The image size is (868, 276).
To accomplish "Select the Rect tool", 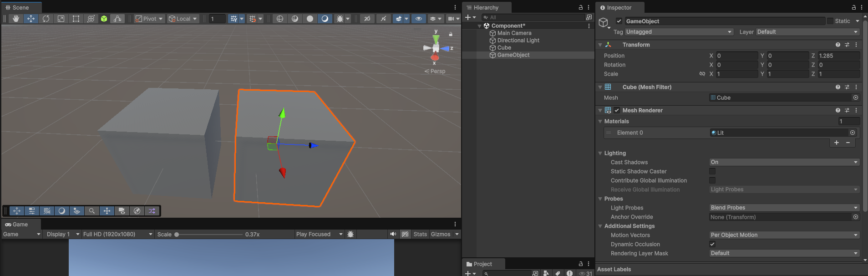I will pyautogui.click(x=76, y=19).
